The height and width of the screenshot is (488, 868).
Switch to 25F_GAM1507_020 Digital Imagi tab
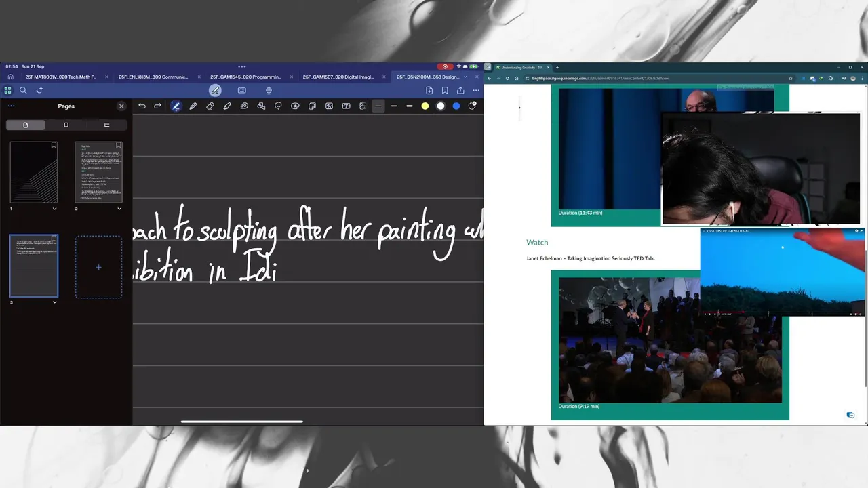339,77
